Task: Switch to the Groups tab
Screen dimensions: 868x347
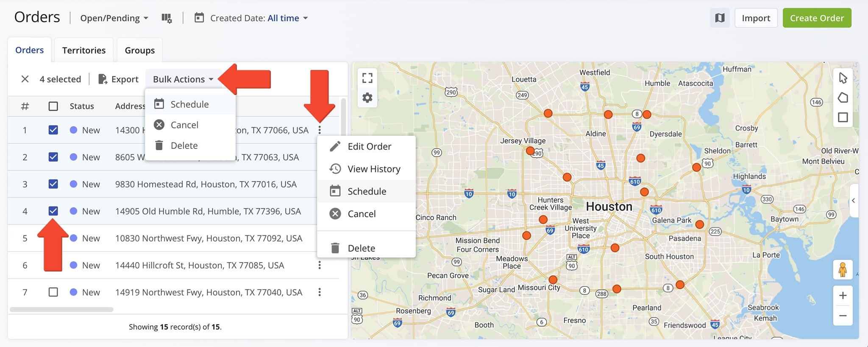Action: 140,50
